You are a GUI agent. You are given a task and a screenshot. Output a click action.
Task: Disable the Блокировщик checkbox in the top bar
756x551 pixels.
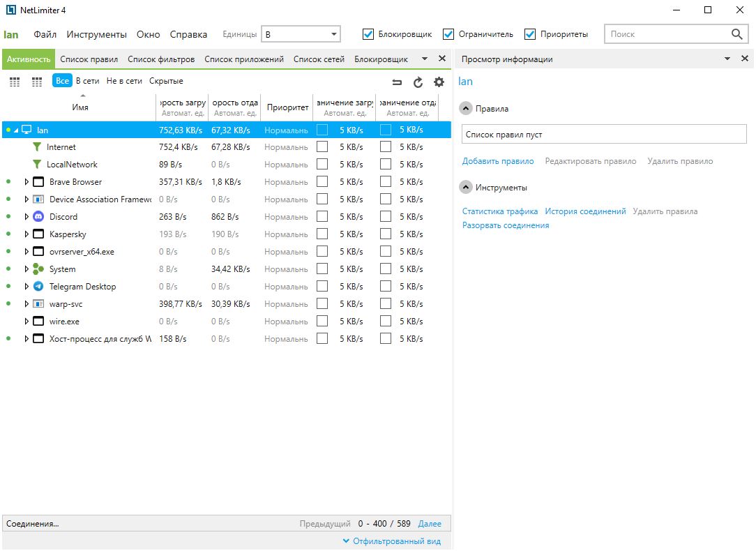[x=368, y=34]
